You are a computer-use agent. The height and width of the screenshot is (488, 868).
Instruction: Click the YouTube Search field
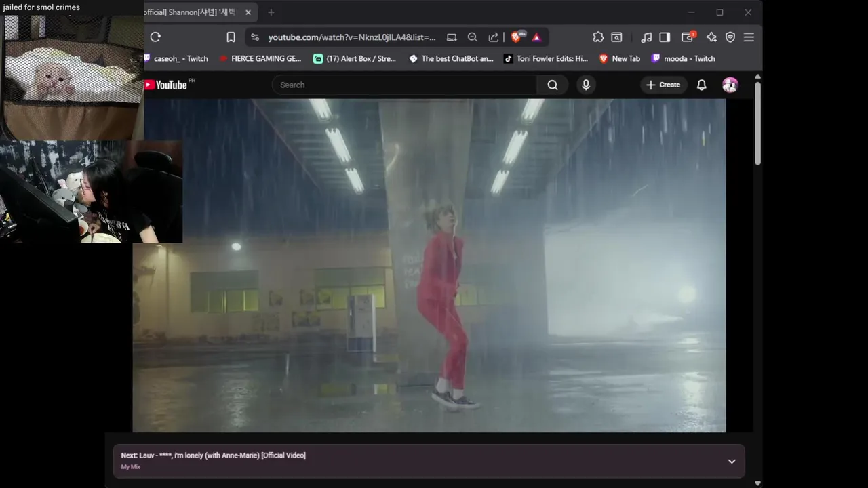(405, 85)
